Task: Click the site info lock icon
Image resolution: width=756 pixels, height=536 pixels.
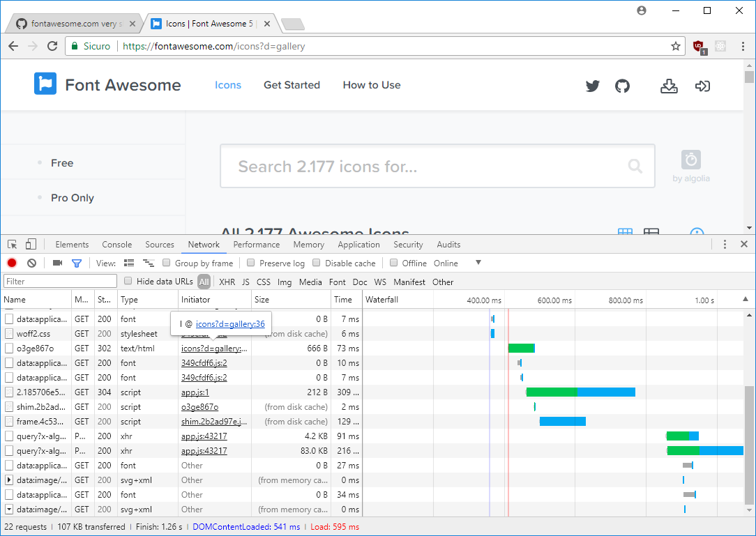Action: (75, 46)
